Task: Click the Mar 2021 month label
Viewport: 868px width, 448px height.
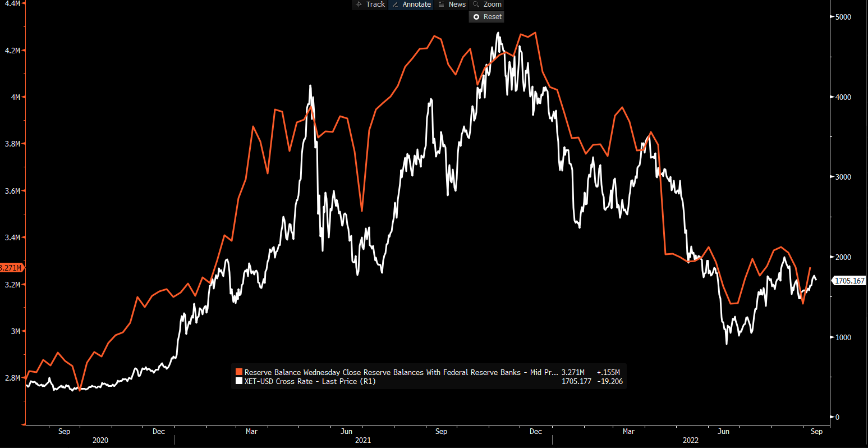Action: coord(251,431)
